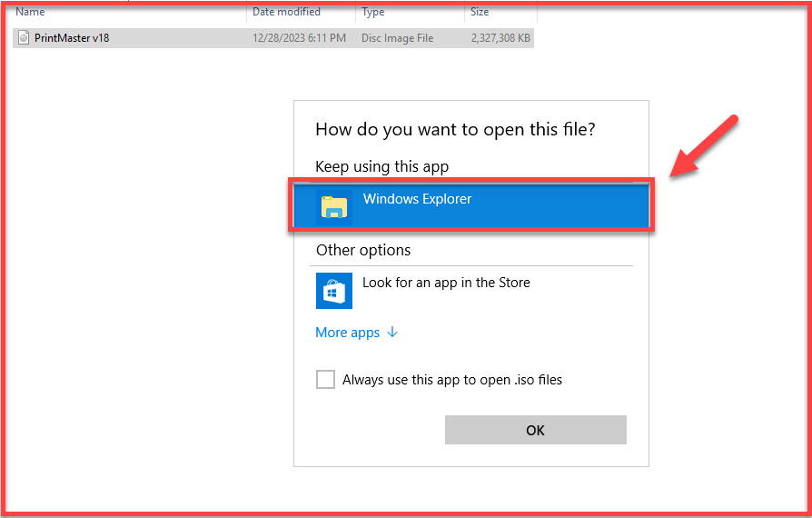This screenshot has width=812, height=518.
Task: Enable Always use this app for .iso files
Action: point(326,379)
